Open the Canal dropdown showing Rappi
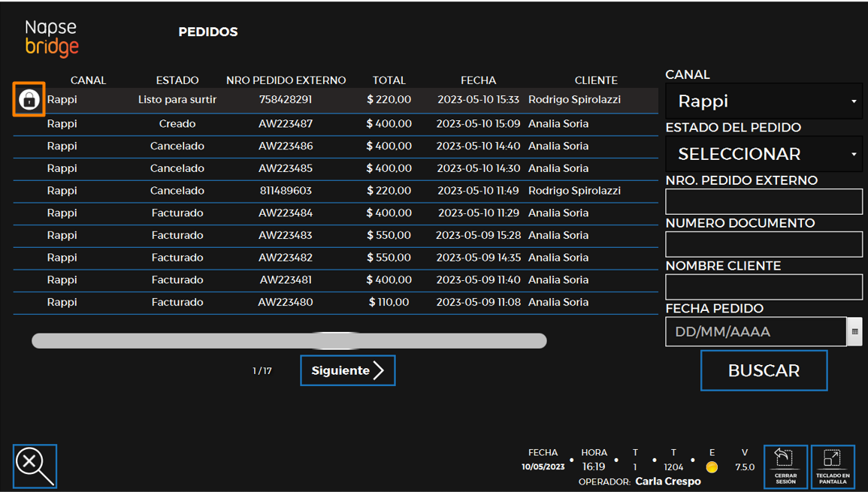 click(764, 101)
